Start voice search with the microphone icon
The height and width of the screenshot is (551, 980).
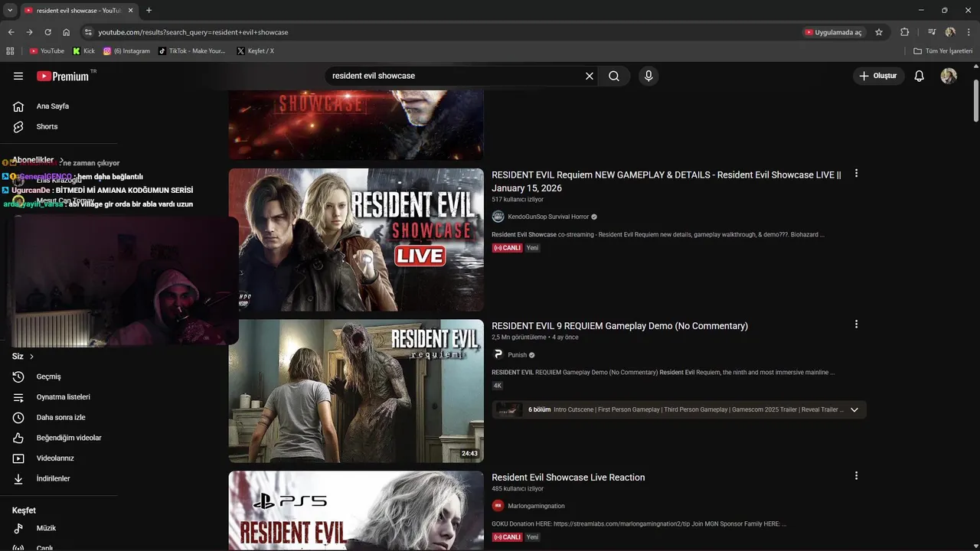648,76
